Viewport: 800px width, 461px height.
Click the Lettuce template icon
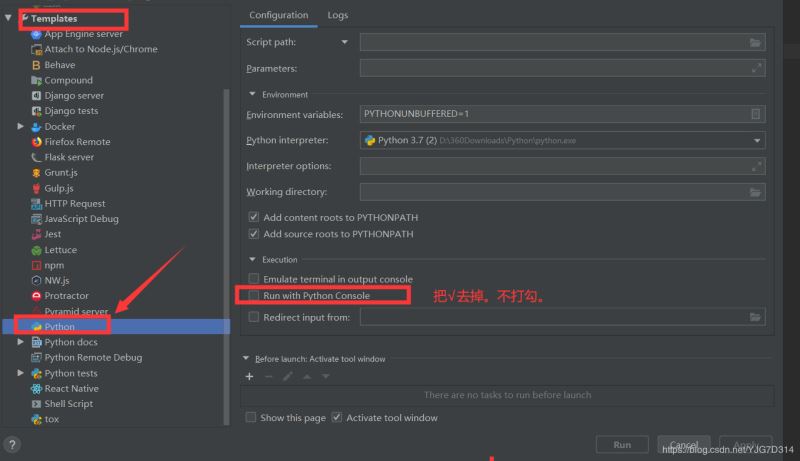36,250
